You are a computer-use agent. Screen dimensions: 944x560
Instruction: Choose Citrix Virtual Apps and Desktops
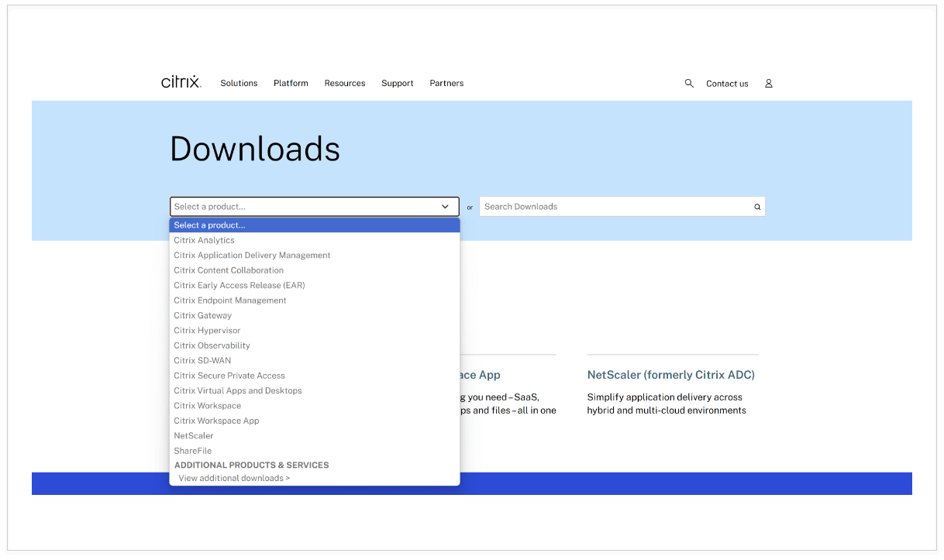pos(238,390)
